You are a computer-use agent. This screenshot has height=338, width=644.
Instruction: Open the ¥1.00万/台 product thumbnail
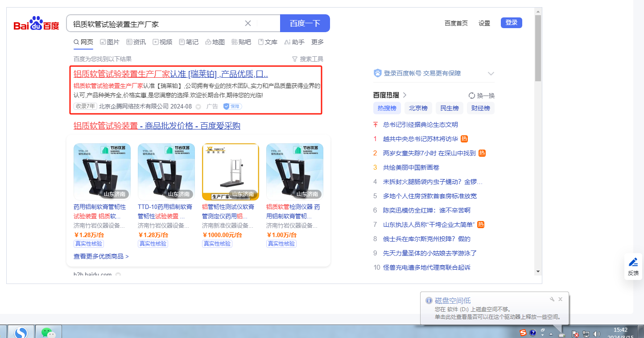click(x=295, y=172)
